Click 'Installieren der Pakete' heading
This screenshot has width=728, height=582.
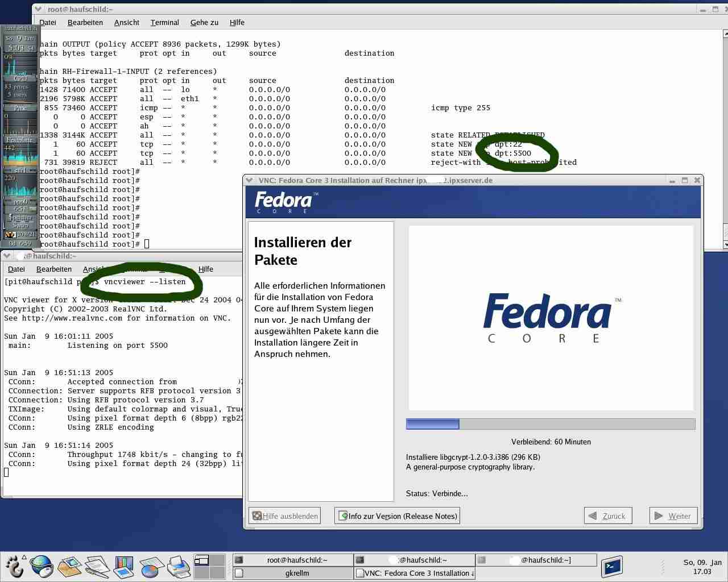point(303,251)
